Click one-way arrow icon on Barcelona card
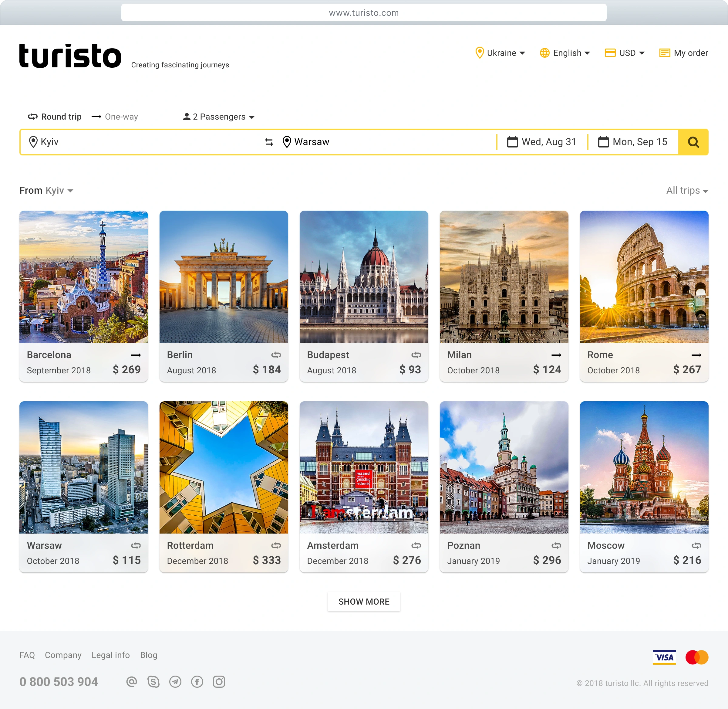728x709 pixels. (136, 355)
